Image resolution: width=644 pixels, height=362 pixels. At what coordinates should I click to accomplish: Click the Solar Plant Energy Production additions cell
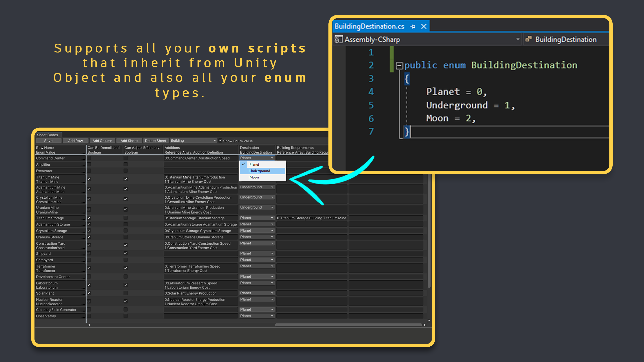click(201, 293)
